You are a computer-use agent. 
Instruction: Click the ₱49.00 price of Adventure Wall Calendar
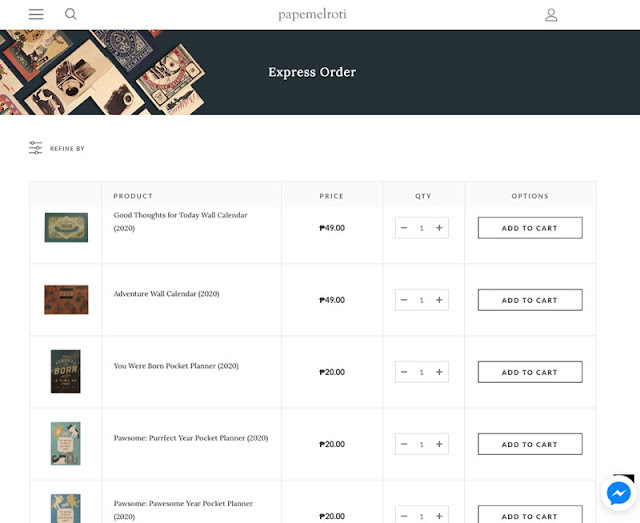pos(332,300)
